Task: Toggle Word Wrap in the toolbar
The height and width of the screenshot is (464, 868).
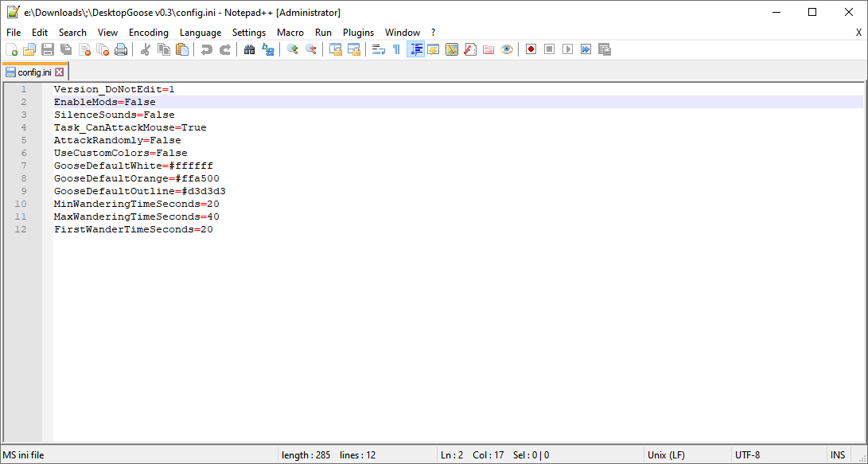Action: pyautogui.click(x=379, y=49)
